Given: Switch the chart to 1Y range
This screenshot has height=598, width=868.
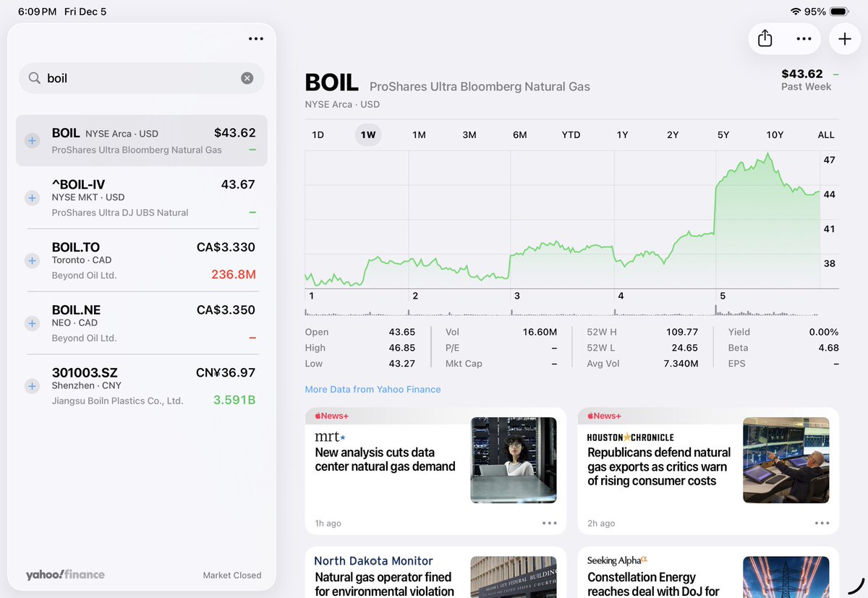Looking at the screenshot, I should point(622,134).
